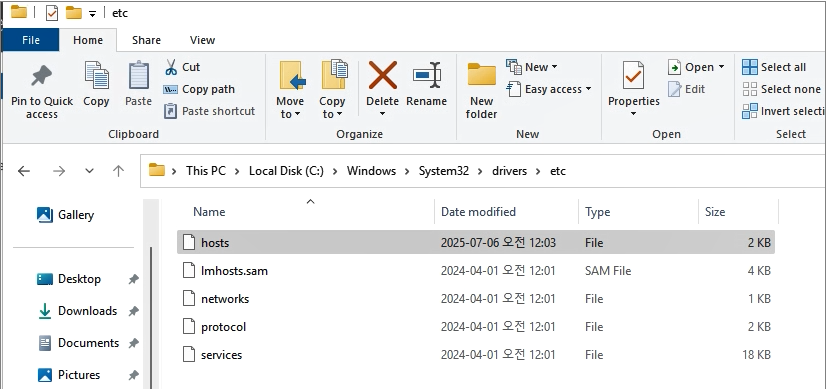Viewport: 826px width, 389px height.
Task: Open recent locations dropdown chevron
Action: [89, 171]
